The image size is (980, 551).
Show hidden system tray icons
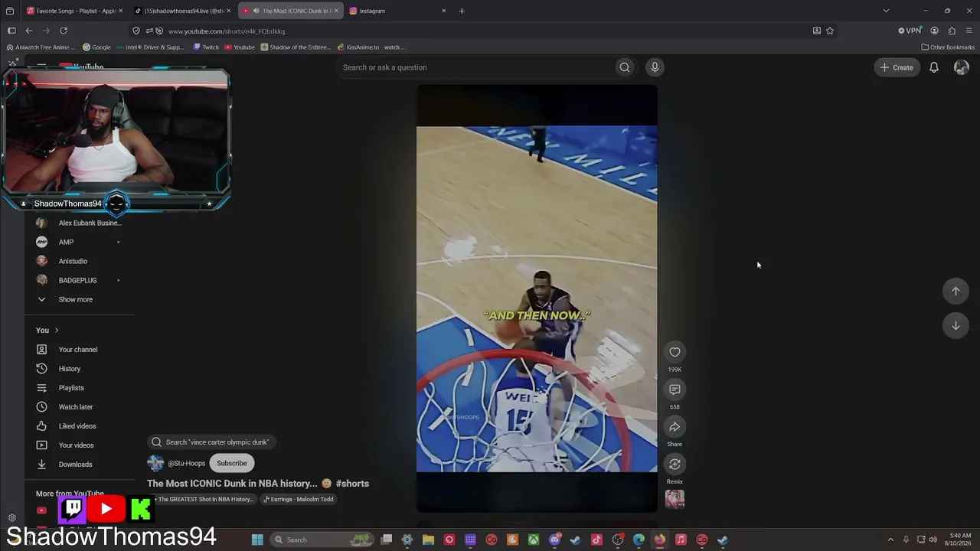point(890,540)
